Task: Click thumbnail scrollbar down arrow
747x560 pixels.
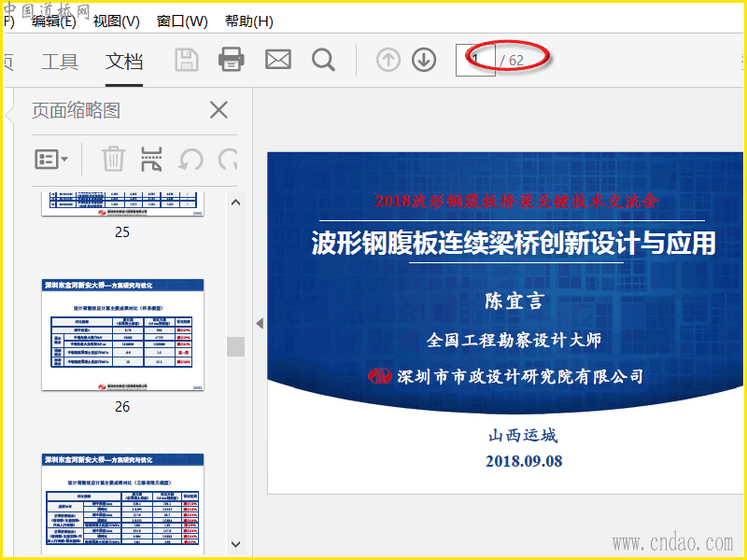Action: point(235,544)
